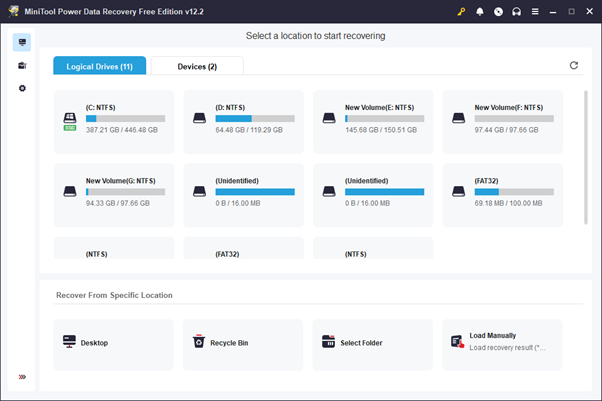Select the Logical Drives (11) tab
Screen dimensions: 602x401
[99, 66]
